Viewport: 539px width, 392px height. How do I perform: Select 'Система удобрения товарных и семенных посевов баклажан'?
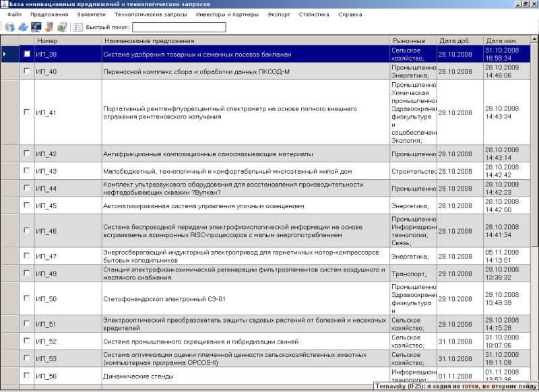click(246, 55)
